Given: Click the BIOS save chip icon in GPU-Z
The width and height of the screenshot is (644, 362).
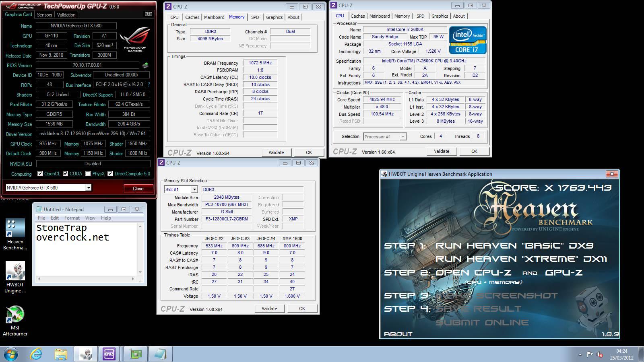Looking at the screenshot, I should click(x=145, y=65).
